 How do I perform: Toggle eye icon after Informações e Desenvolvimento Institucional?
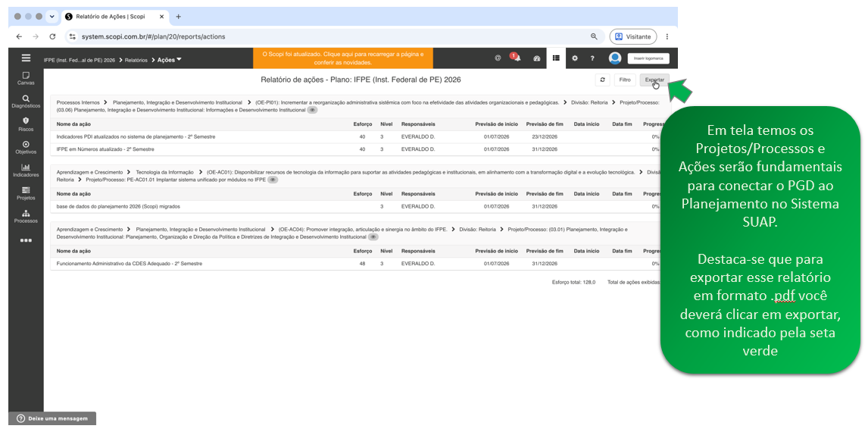tap(312, 110)
